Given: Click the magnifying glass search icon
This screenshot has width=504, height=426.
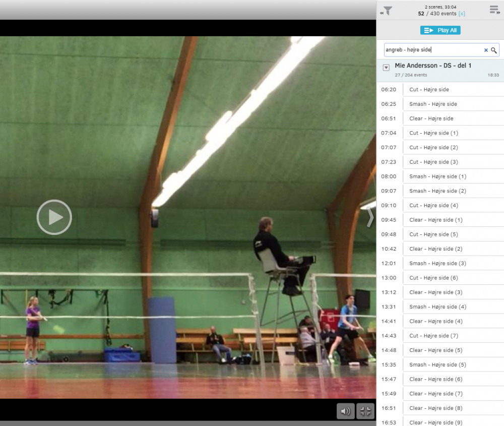Looking at the screenshot, I should pyautogui.click(x=494, y=50).
